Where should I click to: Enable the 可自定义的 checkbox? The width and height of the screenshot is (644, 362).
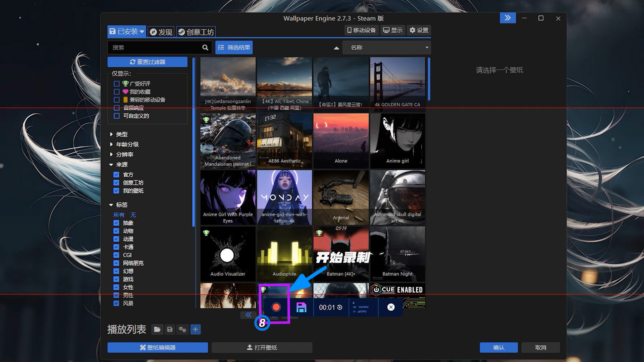coord(117,116)
